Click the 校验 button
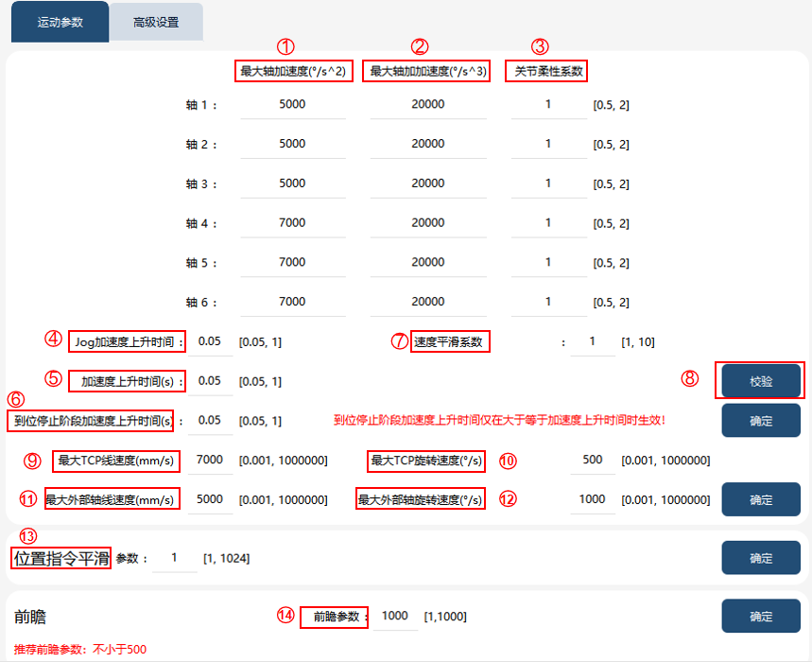Image resolution: width=812 pixels, height=662 pixels. (761, 381)
